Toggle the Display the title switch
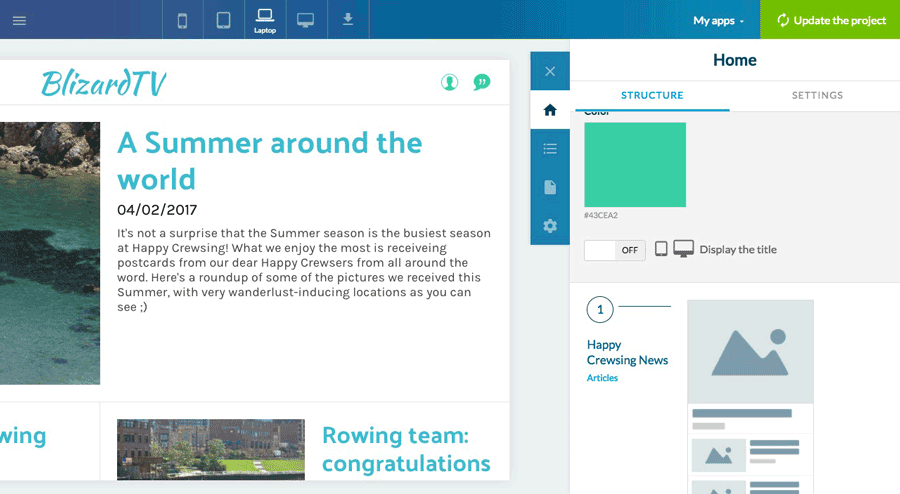The width and height of the screenshot is (900, 494). click(614, 250)
